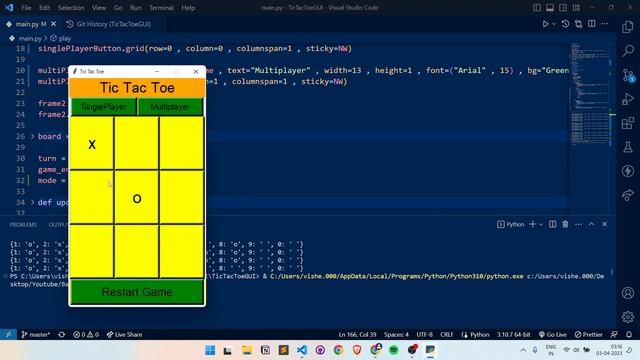640x360 pixels.
Task: Click the remote window status bar icon
Action: point(8,334)
